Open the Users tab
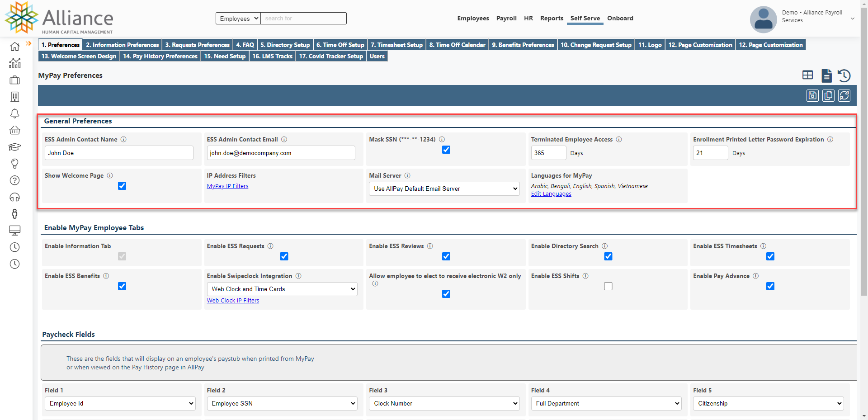Viewport: 868px width, 420px height. coord(377,56)
